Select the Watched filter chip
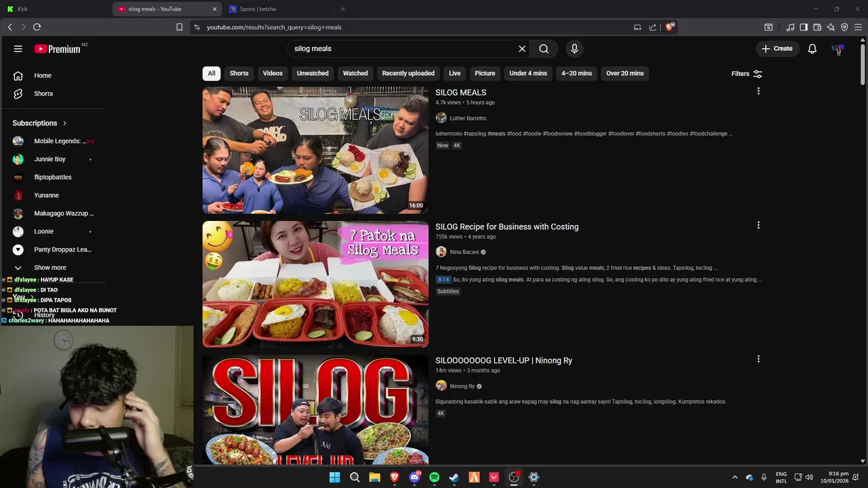The width and height of the screenshot is (868, 488). click(x=355, y=73)
